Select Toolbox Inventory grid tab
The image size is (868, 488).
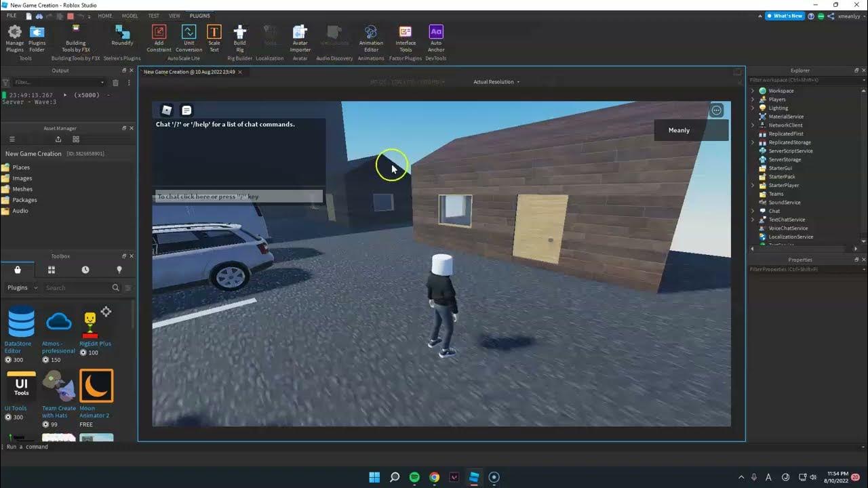tap(51, 270)
